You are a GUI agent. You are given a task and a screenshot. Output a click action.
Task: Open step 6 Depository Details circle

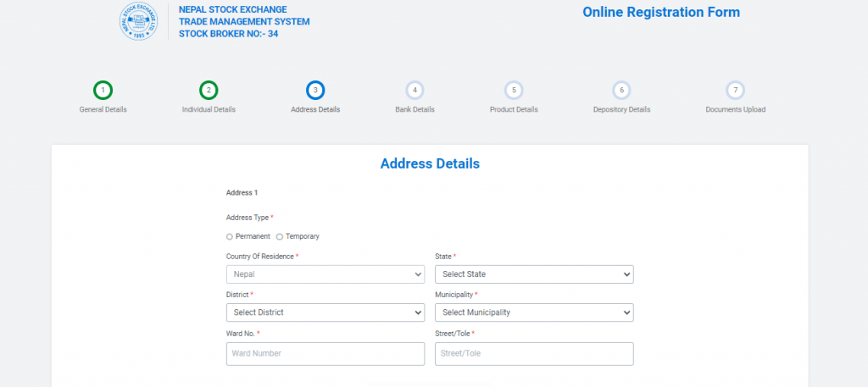pos(621,90)
